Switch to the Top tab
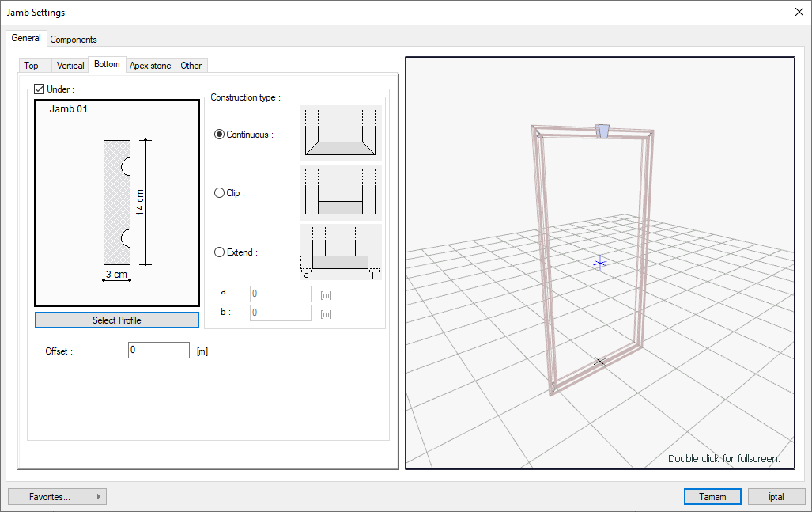 click(x=32, y=66)
